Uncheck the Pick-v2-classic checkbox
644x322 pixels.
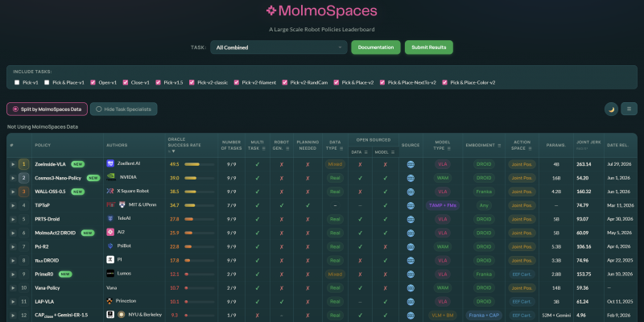click(192, 83)
